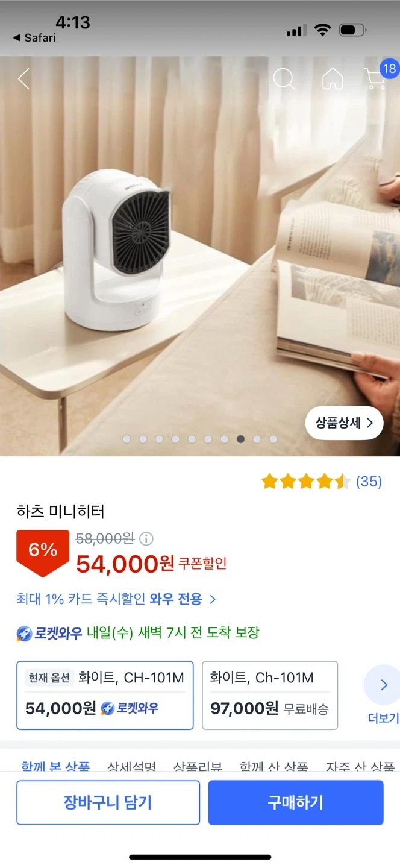
Task: Select the 97,000원 무료배송 Ch-101M option
Action: [270, 695]
